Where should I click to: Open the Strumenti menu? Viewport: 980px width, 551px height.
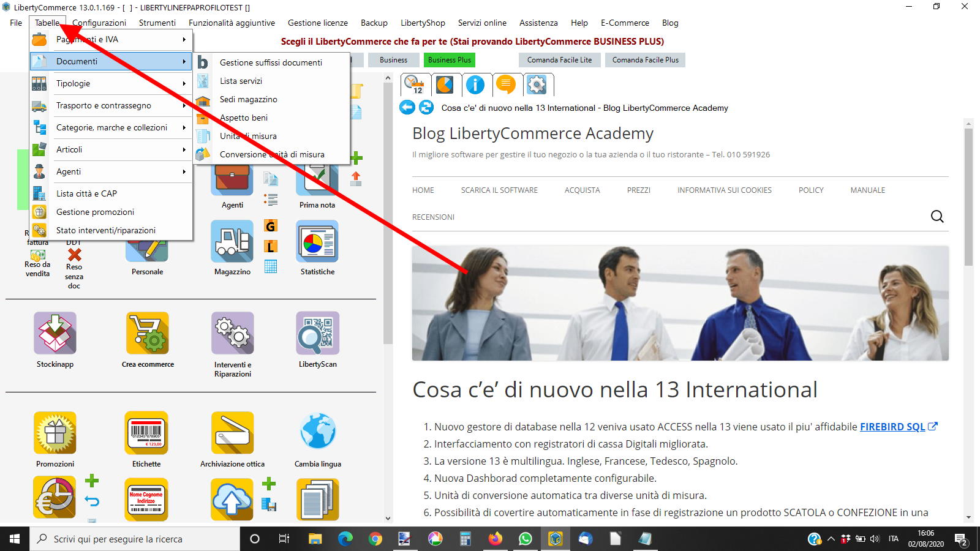tap(157, 23)
